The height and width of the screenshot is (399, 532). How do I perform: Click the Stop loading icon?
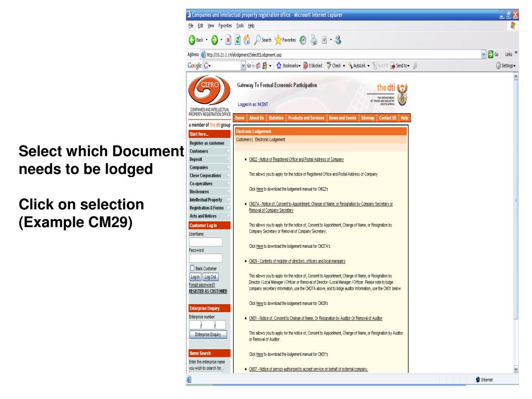click(229, 40)
